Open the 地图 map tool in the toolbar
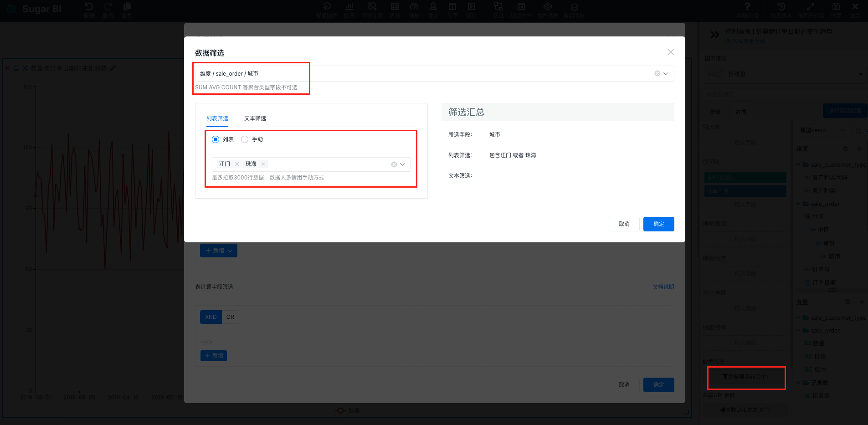This screenshot has width=868, height=425. click(433, 10)
